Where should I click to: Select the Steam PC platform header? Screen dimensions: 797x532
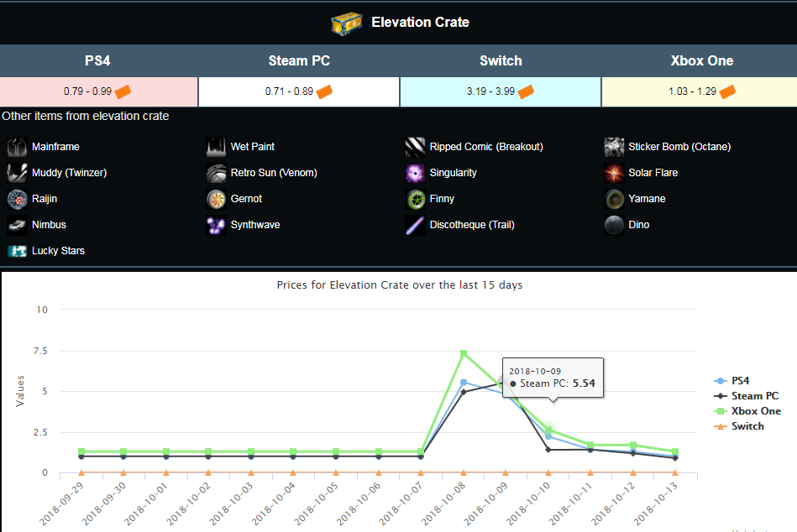click(299, 61)
